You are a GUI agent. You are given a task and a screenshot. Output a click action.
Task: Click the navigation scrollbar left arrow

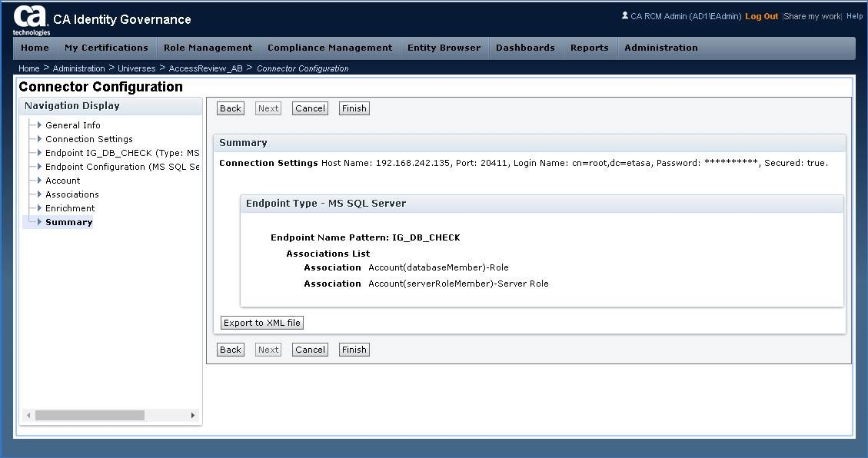coord(28,416)
